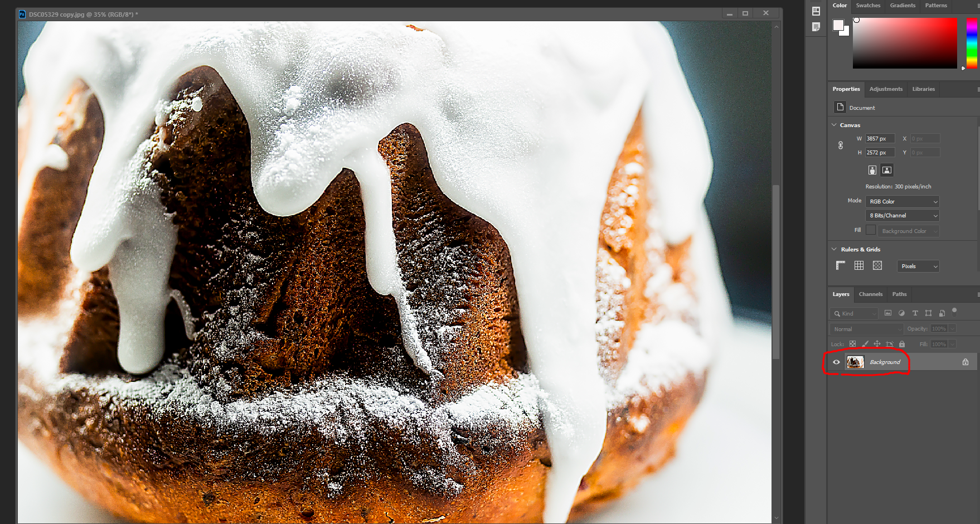Switch to the Swatches tab
980x524 pixels.
pyautogui.click(x=868, y=6)
